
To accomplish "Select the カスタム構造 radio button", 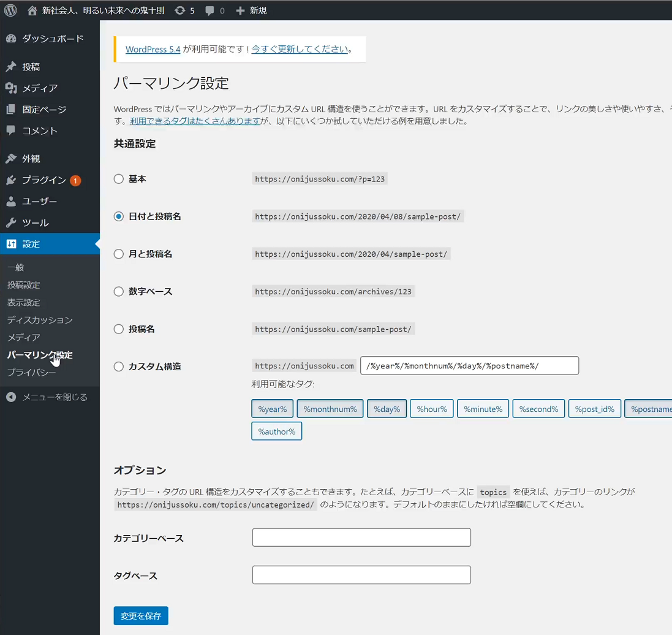I will click(119, 367).
